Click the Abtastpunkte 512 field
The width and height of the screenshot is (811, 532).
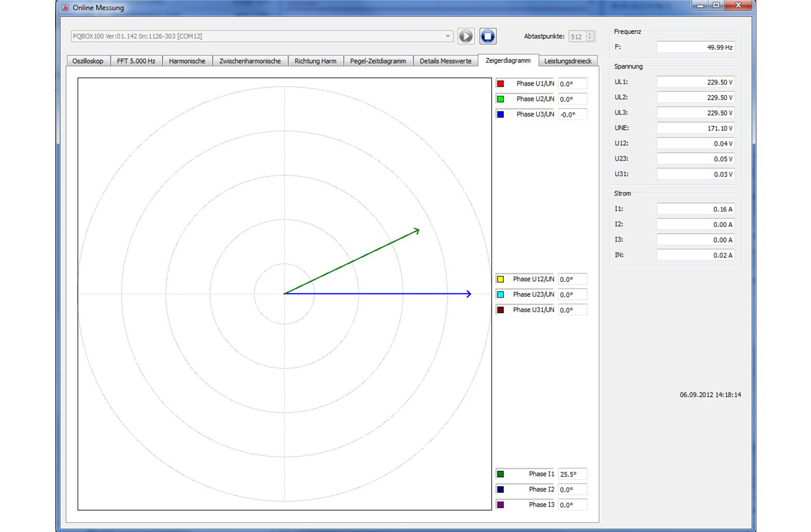tap(577, 36)
